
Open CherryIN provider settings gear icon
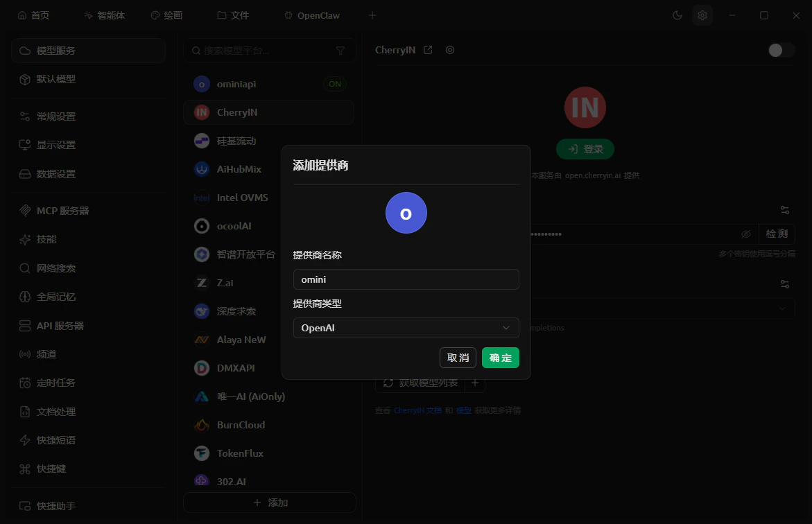[450, 50]
